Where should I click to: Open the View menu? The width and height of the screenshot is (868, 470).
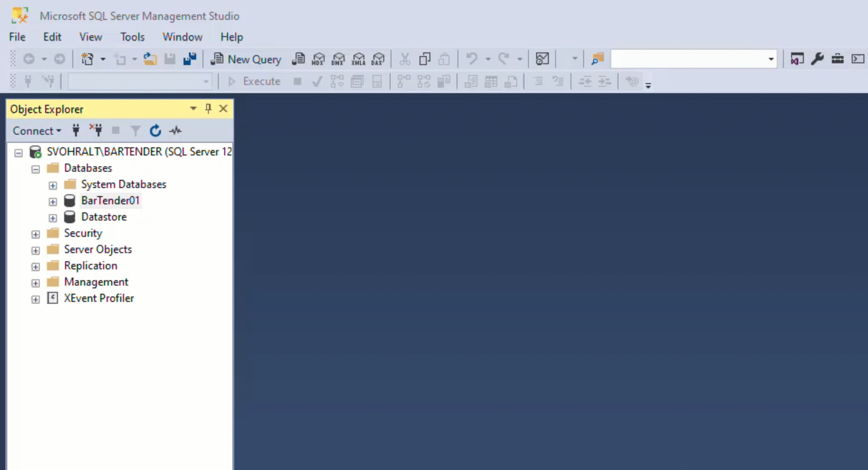[90, 37]
